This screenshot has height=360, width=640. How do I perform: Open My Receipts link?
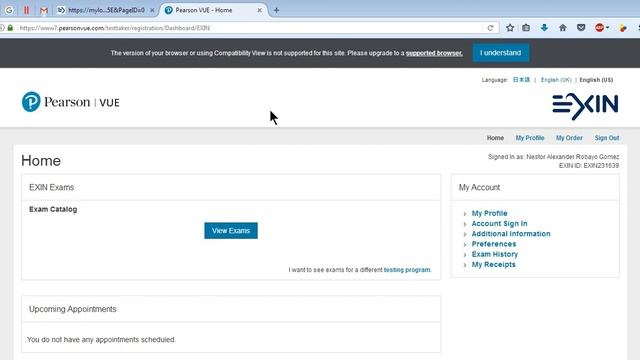point(493,264)
